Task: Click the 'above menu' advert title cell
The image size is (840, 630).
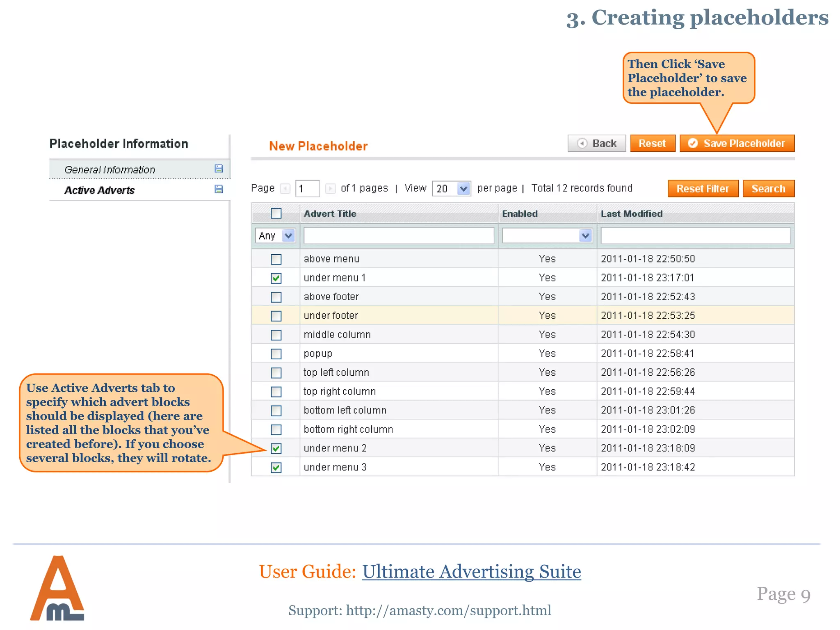Action: tap(399, 259)
